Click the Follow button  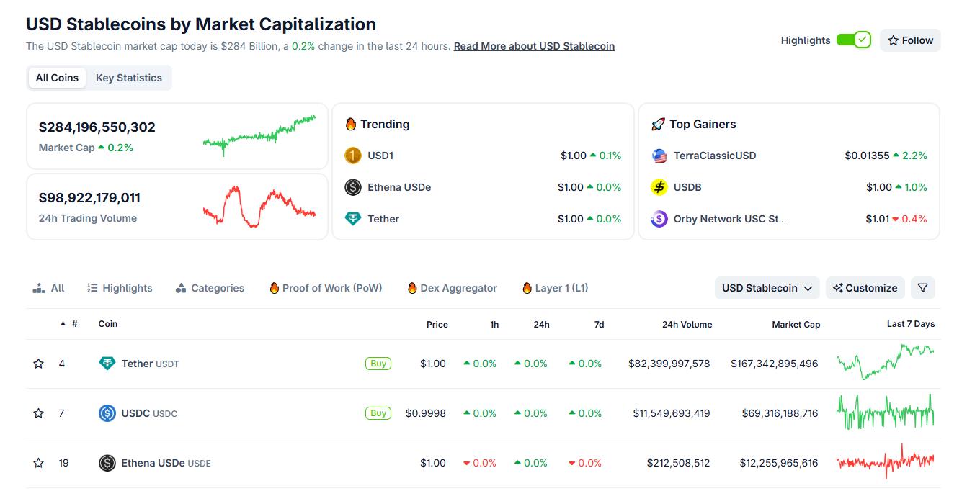[x=910, y=40]
